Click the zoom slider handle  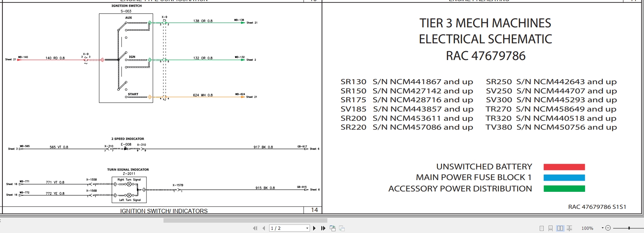click(629, 228)
